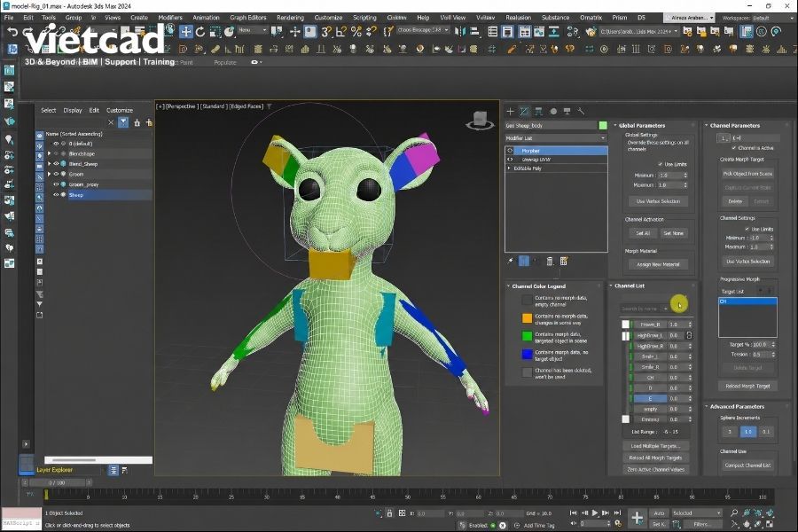Image resolution: width=798 pixels, height=532 pixels.
Task: Click the Set None button
Action: click(x=673, y=233)
